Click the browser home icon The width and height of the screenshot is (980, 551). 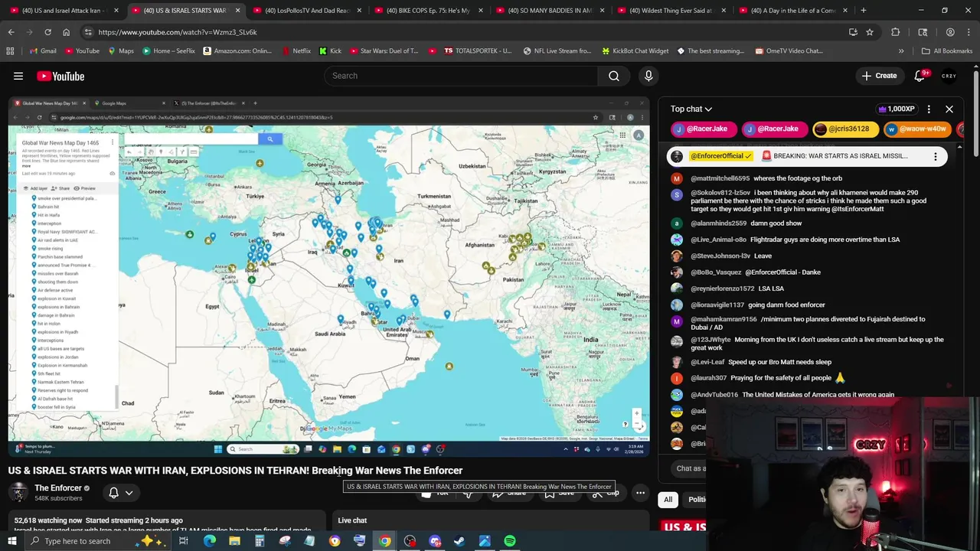pos(66,32)
